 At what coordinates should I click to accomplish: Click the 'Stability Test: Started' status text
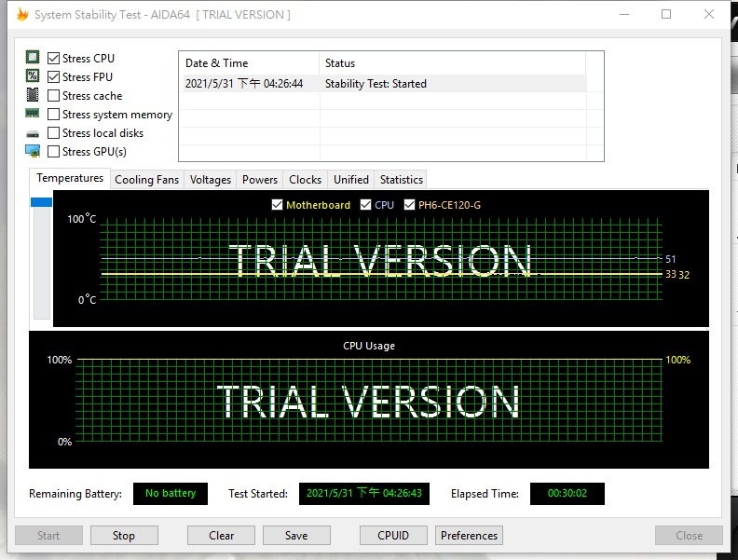376,84
